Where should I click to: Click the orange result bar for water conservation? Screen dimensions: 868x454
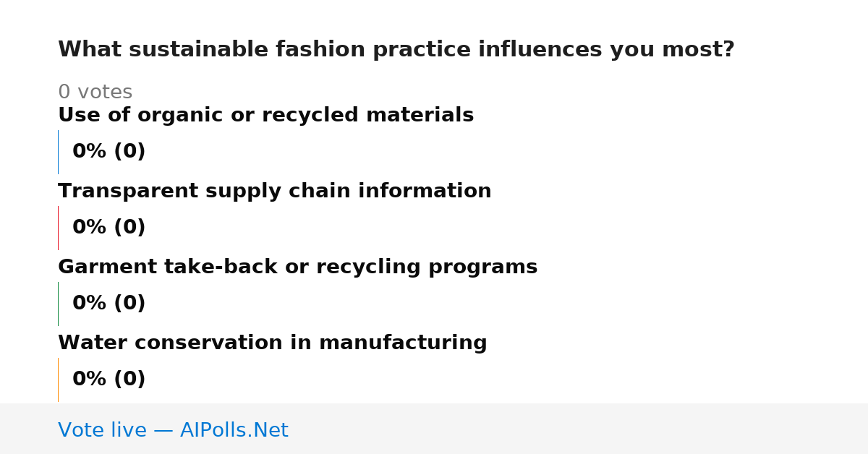pos(58,380)
